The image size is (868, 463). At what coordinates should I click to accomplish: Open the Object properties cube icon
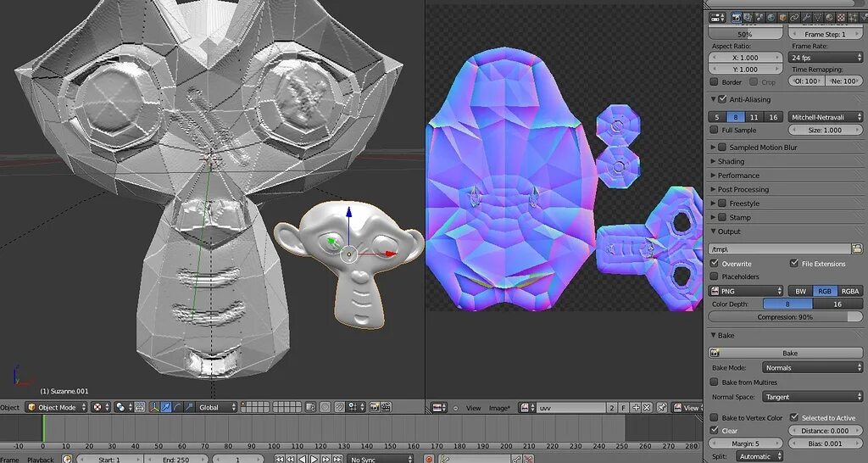pos(782,18)
